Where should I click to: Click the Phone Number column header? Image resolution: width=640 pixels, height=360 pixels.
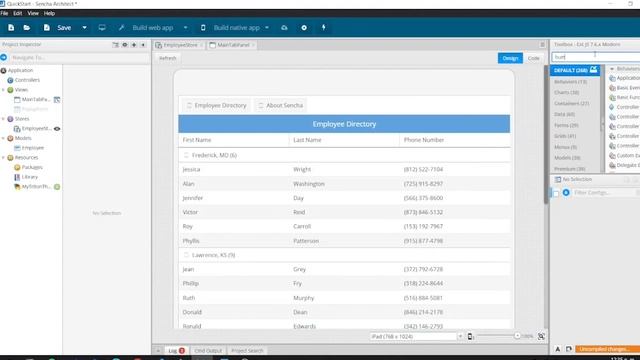pos(455,140)
